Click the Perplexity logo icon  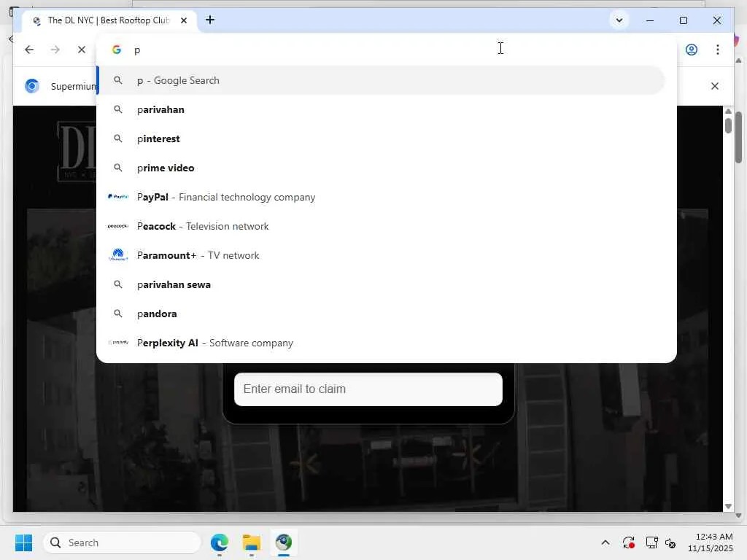[x=118, y=343]
